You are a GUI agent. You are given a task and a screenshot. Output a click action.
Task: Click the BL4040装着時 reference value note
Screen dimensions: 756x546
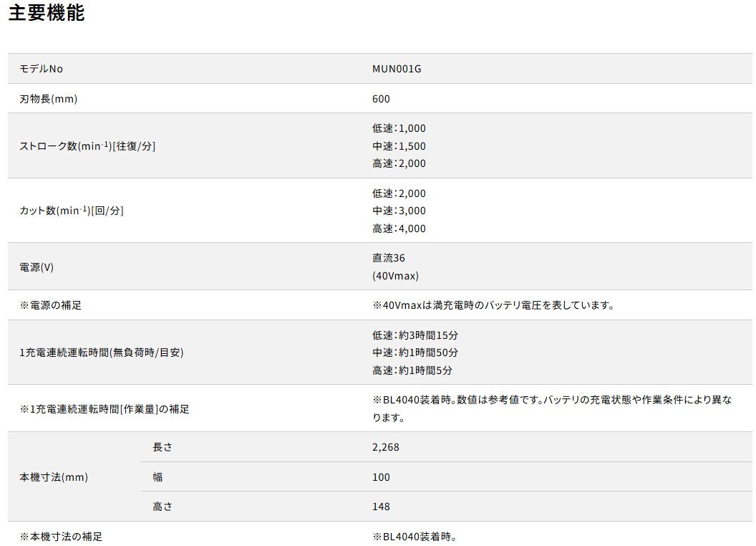point(552,408)
